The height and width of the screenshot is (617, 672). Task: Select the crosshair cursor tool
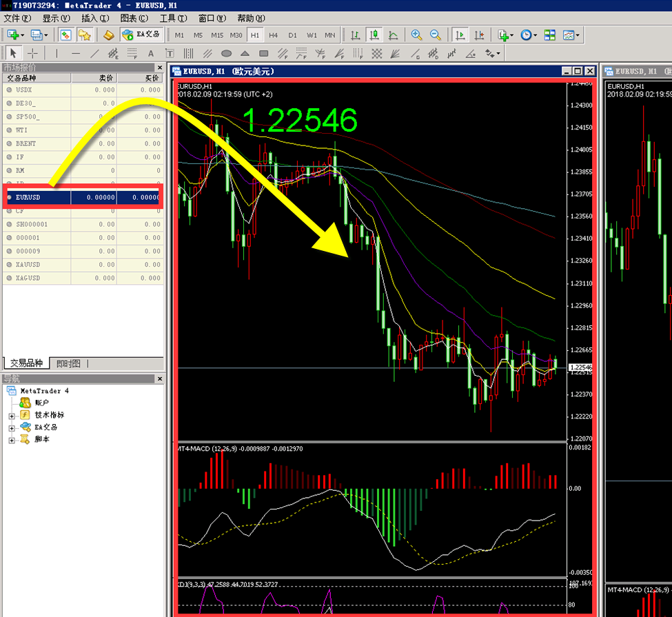coord(32,53)
